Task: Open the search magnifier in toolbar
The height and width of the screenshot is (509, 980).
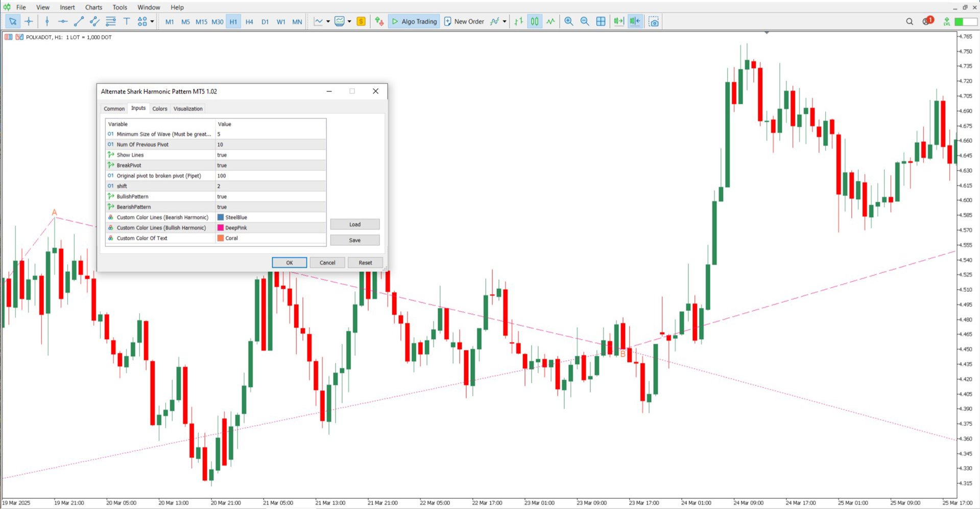Action: pos(910,21)
